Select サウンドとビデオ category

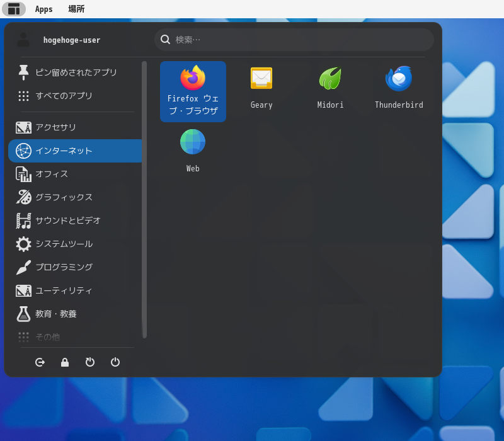[75, 221]
